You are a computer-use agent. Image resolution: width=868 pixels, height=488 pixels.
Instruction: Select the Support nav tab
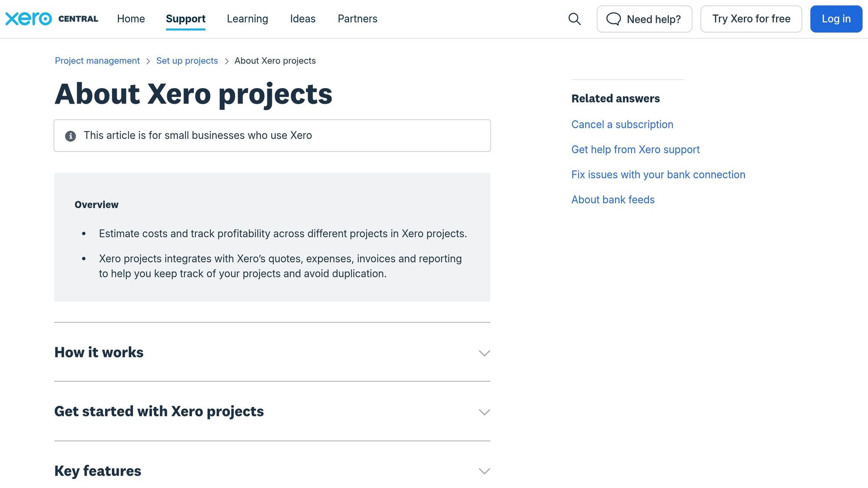(x=186, y=19)
